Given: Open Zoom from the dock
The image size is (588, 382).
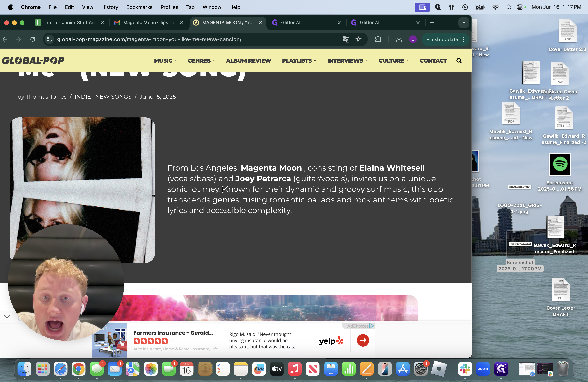Looking at the screenshot, I should [483, 369].
